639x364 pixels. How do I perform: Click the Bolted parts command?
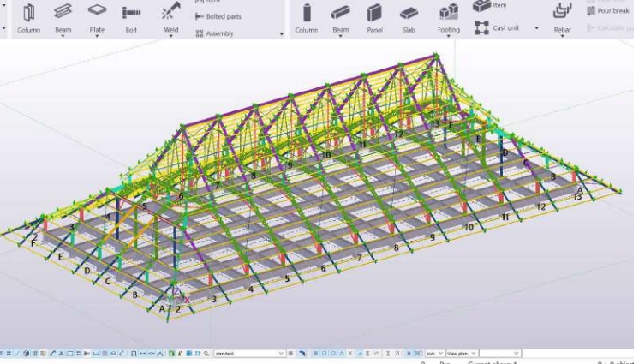pos(218,16)
